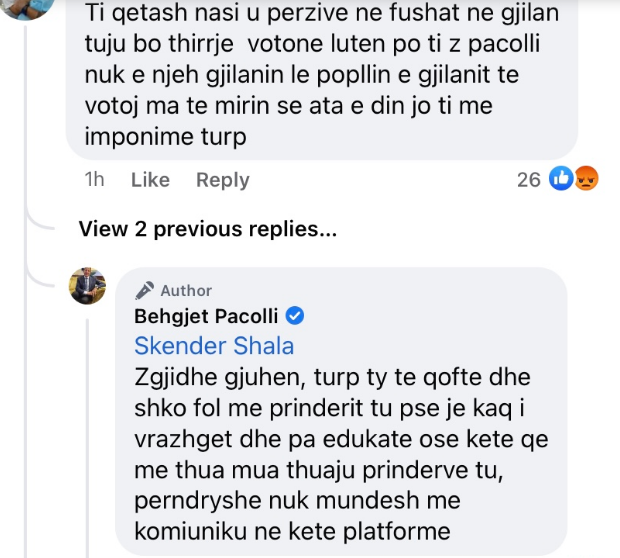Expand View 2 previous replies
The height and width of the screenshot is (558, 620).
click(207, 229)
